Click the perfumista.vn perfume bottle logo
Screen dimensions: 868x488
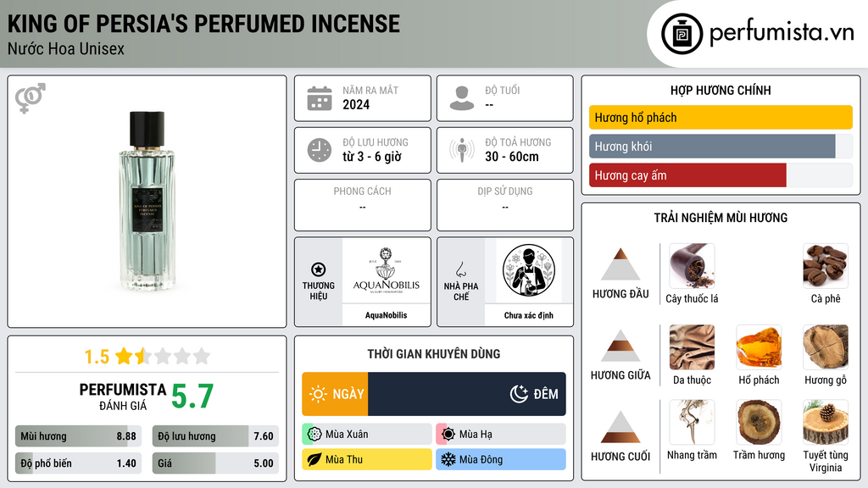point(682,34)
